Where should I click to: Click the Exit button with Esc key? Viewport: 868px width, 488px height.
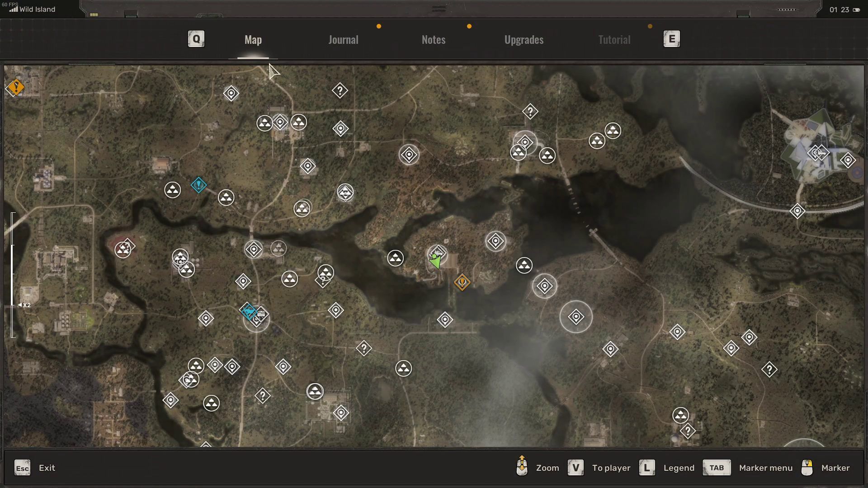(x=23, y=468)
